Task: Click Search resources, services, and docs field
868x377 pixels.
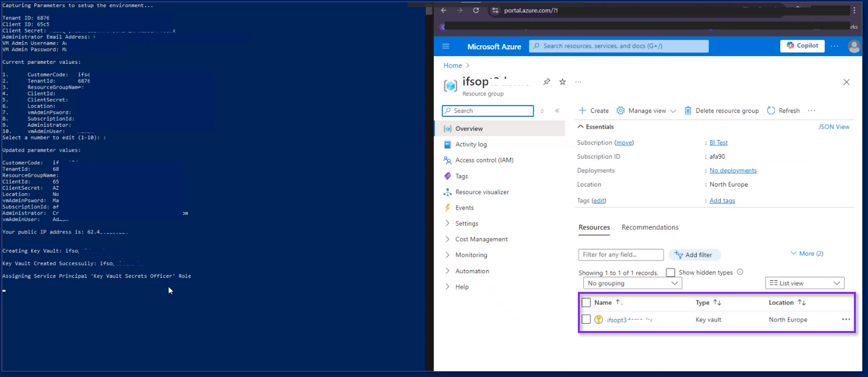Action: pyautogui.click(x=619, y=46)
